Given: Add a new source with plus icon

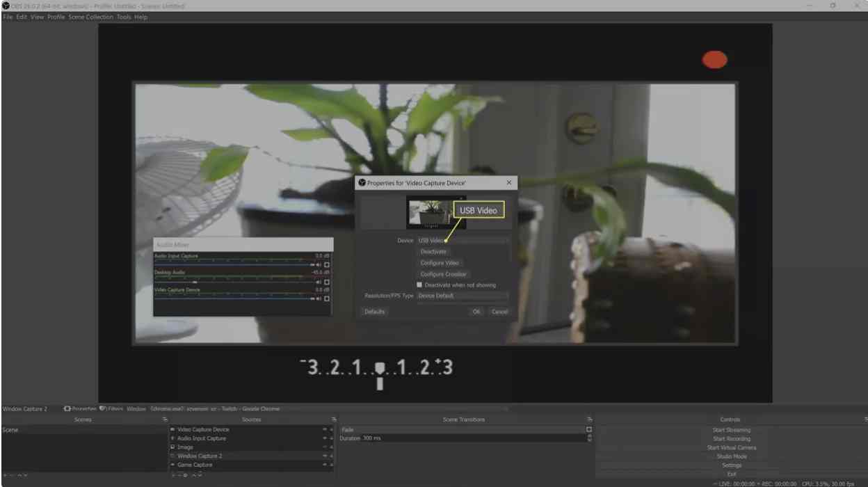Looking at the screenshot, I should (x=173, y=475).
